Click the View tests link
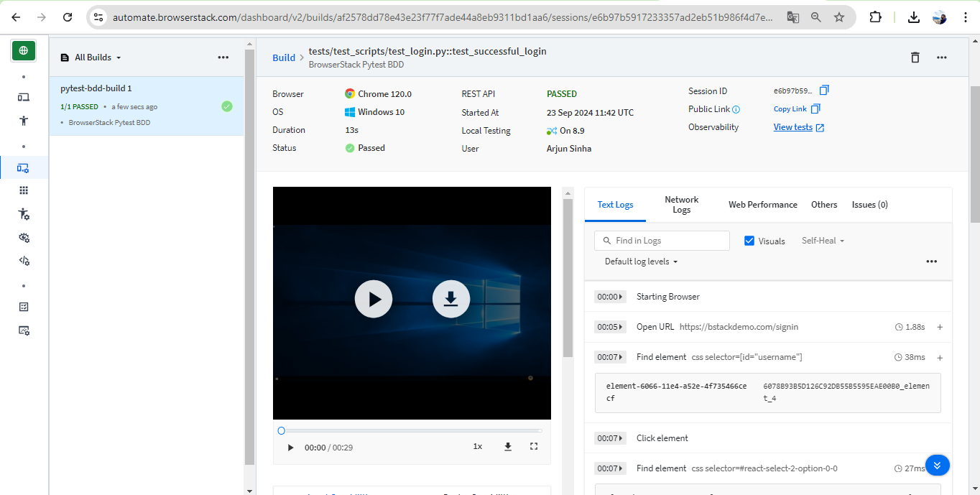 (x=792, y=127)
